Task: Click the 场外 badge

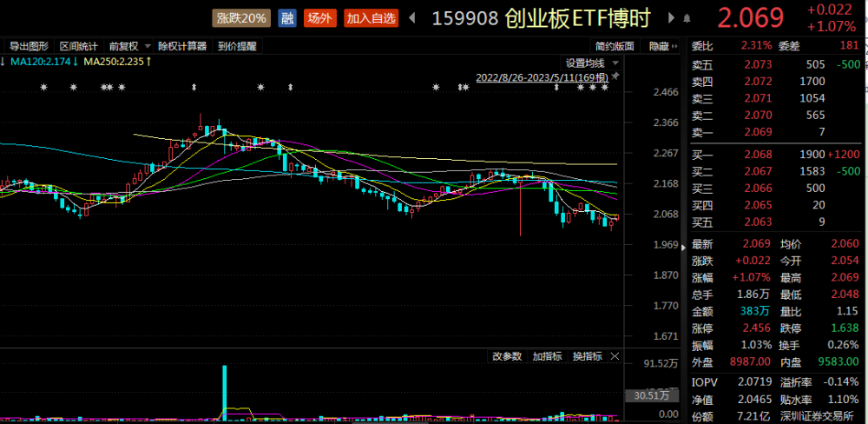Action: click(x=319, y=18)
